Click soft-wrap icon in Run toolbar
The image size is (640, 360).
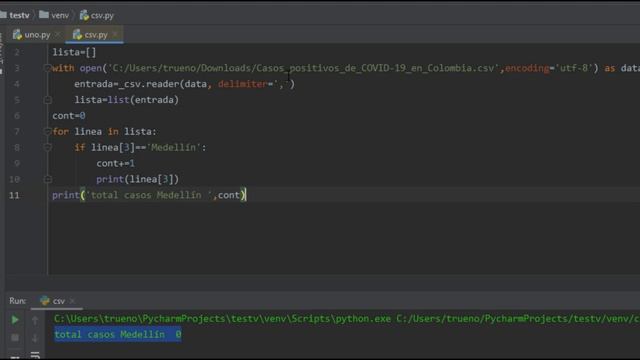pos(35,354)
